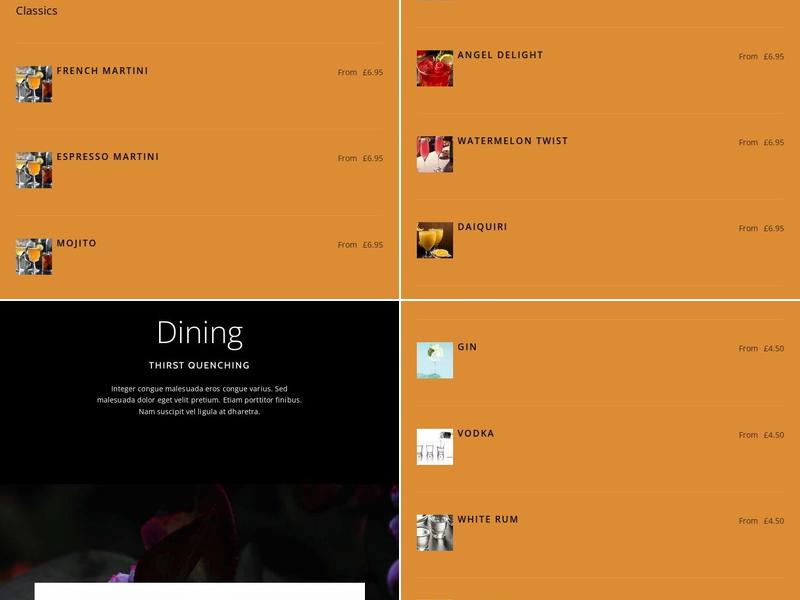Screen dimensions: 800x600
Task: Click the French Martini £6.95 price
Action: 373,72
